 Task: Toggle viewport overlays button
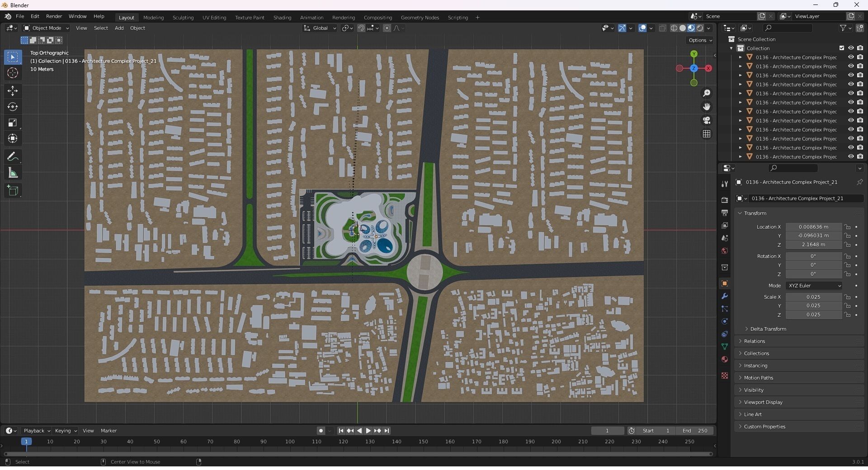(642, 28)
